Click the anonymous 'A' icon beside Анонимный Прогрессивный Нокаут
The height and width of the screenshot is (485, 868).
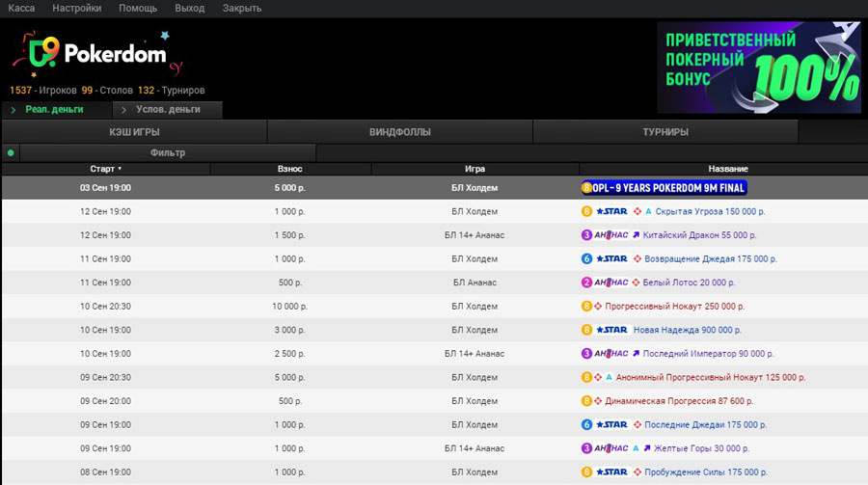pos(610,377)
